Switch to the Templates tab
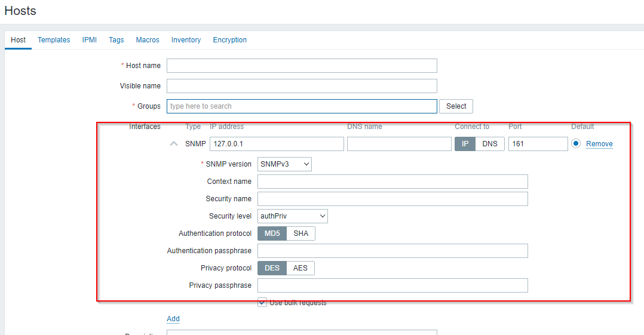Viewport: 644px width, 335px height. 54,40
